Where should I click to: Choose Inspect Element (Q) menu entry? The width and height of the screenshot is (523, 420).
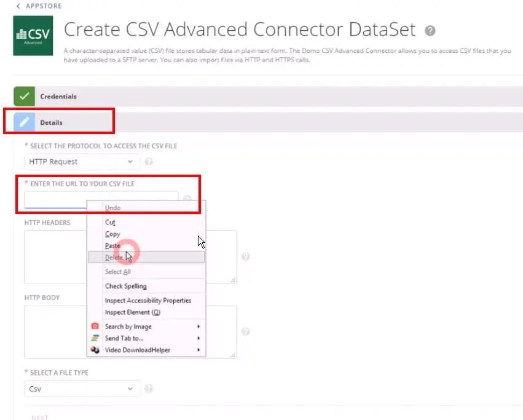click(x=132, y=312)
